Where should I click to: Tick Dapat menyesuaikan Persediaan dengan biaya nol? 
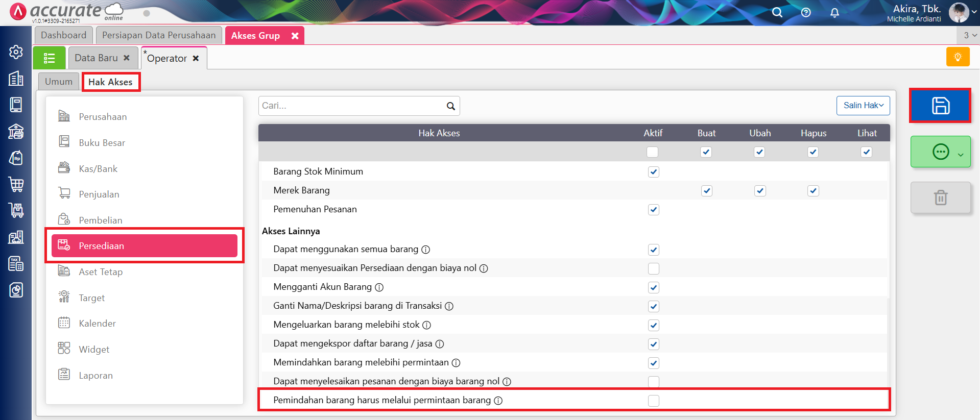point(653,268)
